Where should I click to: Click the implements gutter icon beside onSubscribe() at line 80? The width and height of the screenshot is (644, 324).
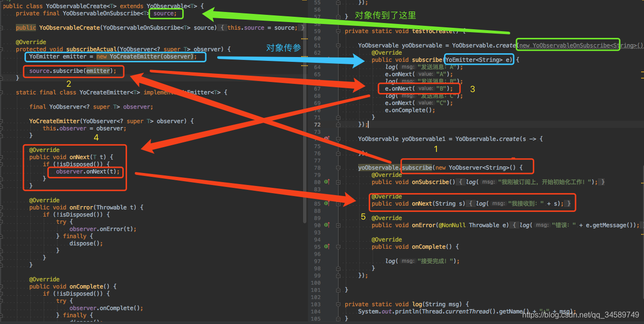tap(327, 182)
